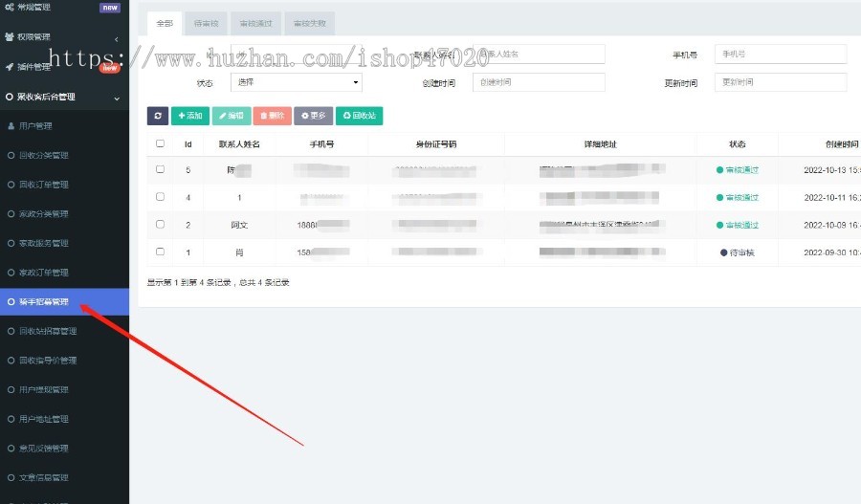Image resolution: width=861 pixels, height=504 pixels.
Task: Click the date cell 2022-10-09
Action: coord(832,225)
